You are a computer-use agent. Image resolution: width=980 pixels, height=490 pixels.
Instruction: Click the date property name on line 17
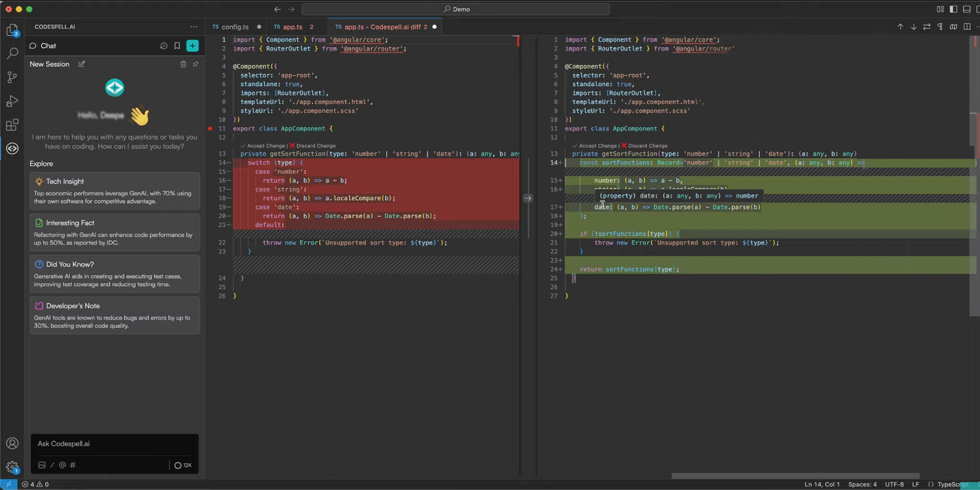602,207
